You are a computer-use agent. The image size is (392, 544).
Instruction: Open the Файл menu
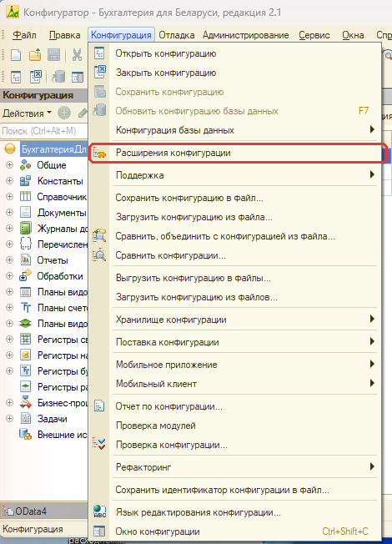24,35
